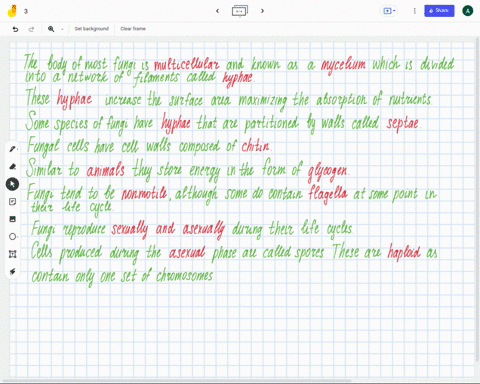
Task: Select the handwritten word mycelium
Action: coord(343,65)
